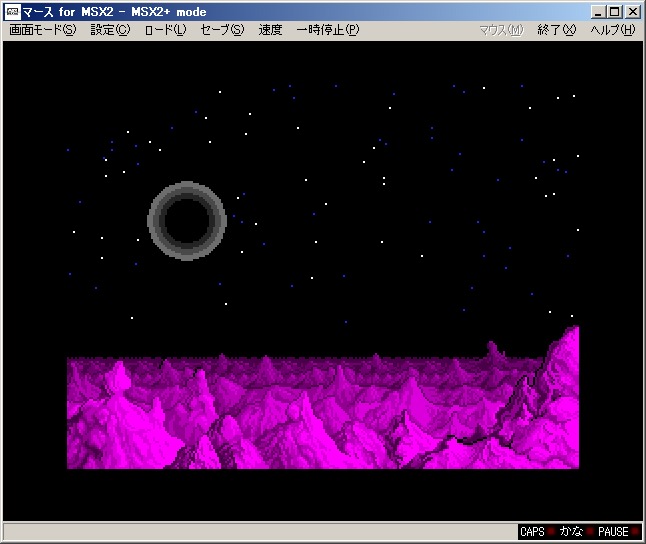The width and height of the screenshot is (646, 544).
Task: Click the magenta mountain landscape center
Action: pos(322,413)
